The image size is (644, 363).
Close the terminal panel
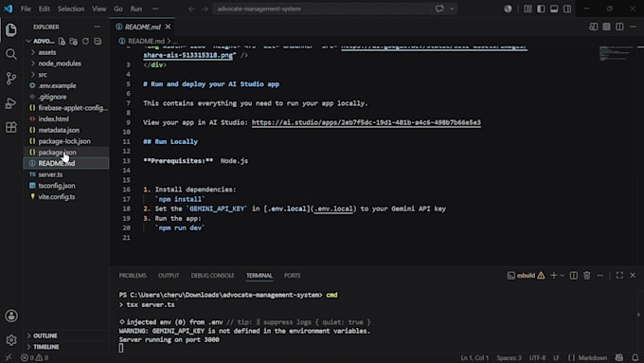(x=633, y=276)
